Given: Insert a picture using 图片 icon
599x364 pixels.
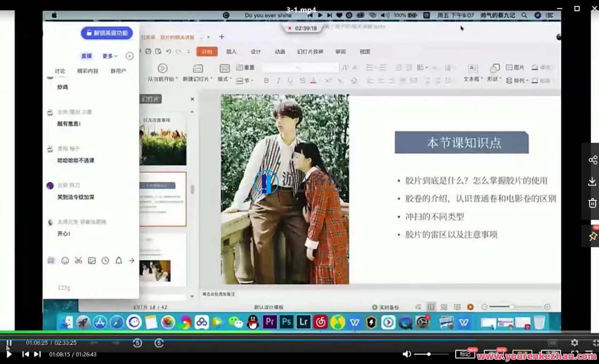Looking at the screenshot, I should pyautogui.click(x=514, y=67).
